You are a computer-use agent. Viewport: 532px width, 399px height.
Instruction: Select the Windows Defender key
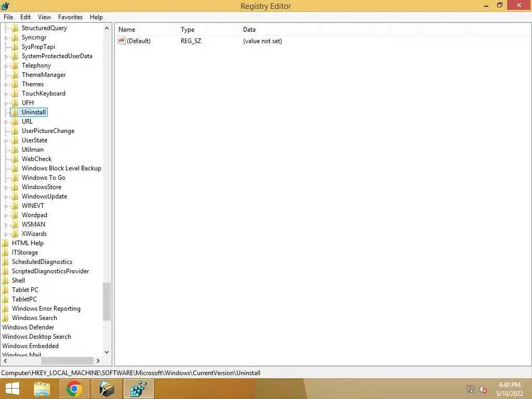click(x=28, y=327)
